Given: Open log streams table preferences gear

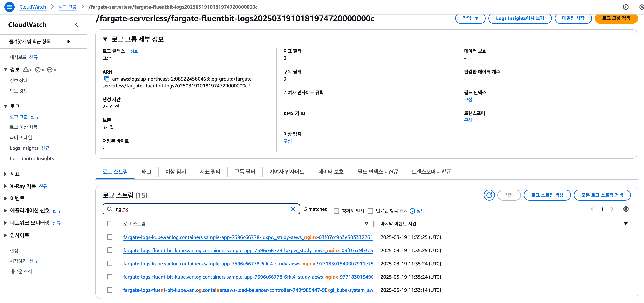Looking at the screenshot, I should click(626, 209).
